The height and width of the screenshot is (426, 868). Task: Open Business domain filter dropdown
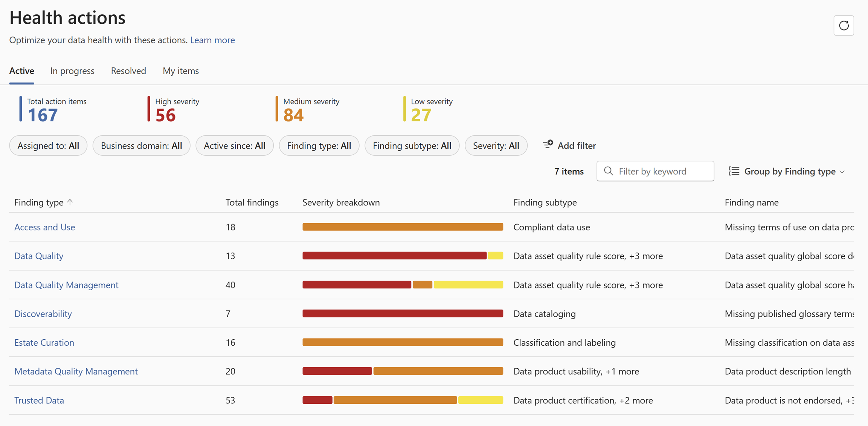click(x=142, y=146)
